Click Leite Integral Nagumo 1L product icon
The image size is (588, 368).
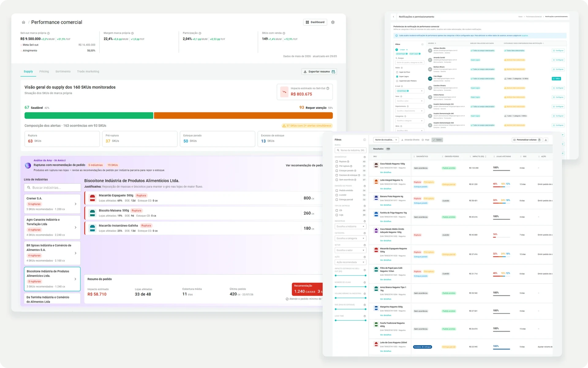[376, 182]
